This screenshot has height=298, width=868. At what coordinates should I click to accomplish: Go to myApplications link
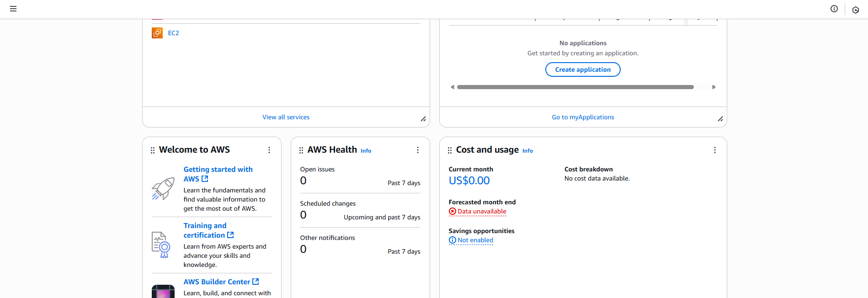tap(583, 117)
